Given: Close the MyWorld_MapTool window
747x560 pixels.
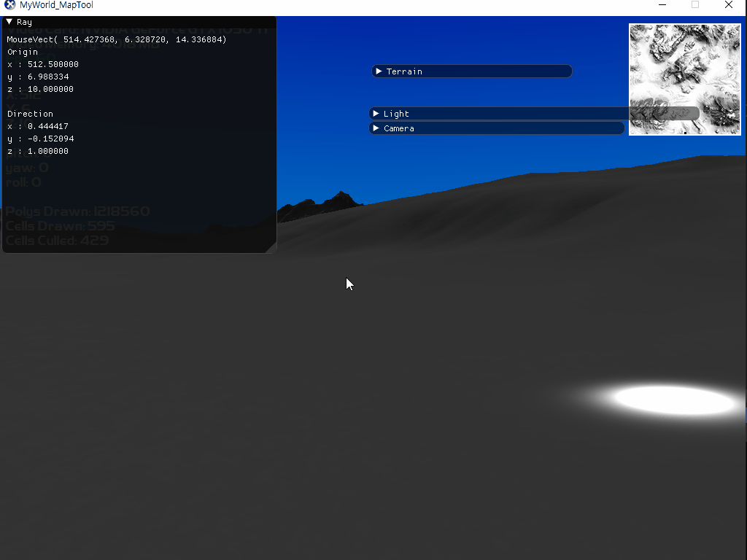Looking at the screenshot, I should (729, 5).
